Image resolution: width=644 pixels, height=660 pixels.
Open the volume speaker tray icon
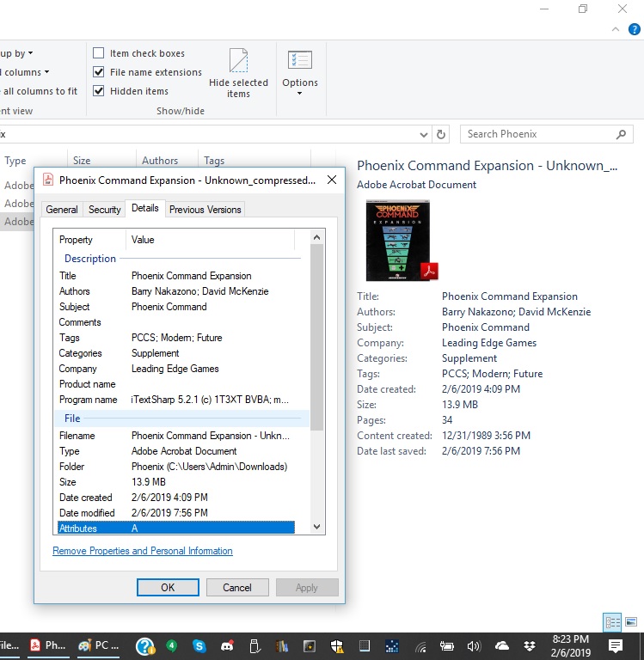coord(474,646)
